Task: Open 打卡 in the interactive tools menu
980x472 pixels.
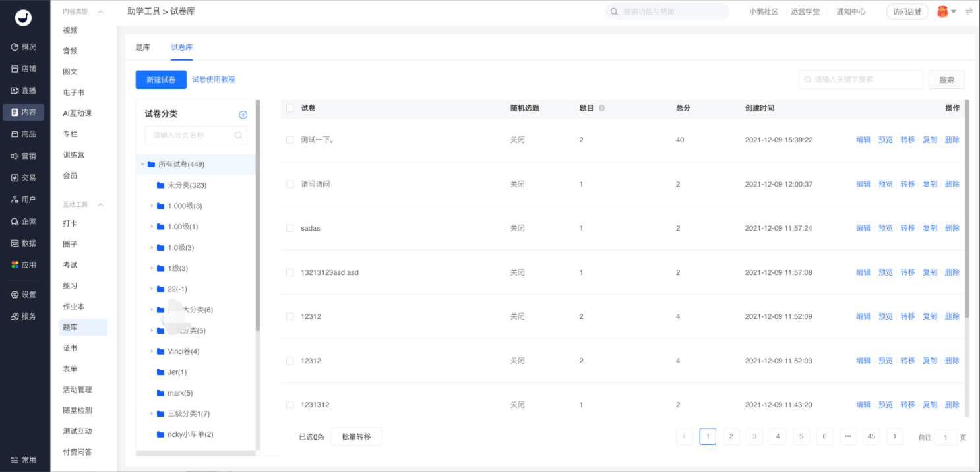Action: click(70, 223)
